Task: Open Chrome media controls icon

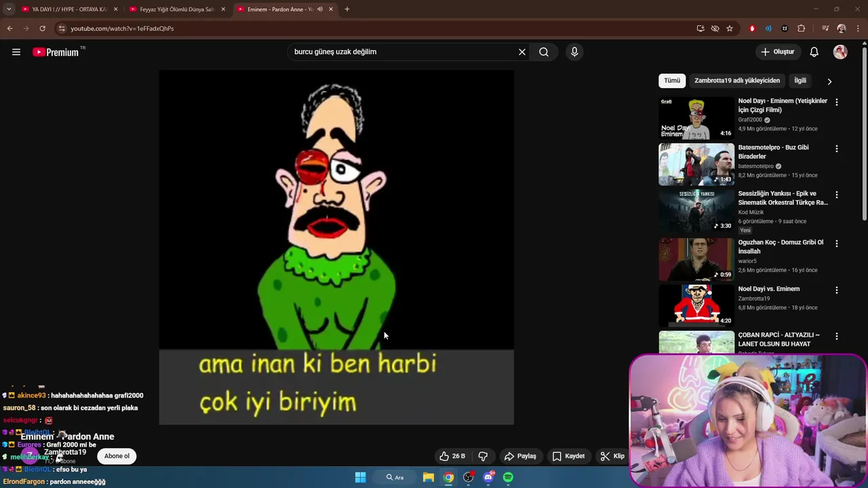Action: click(825, 28)
